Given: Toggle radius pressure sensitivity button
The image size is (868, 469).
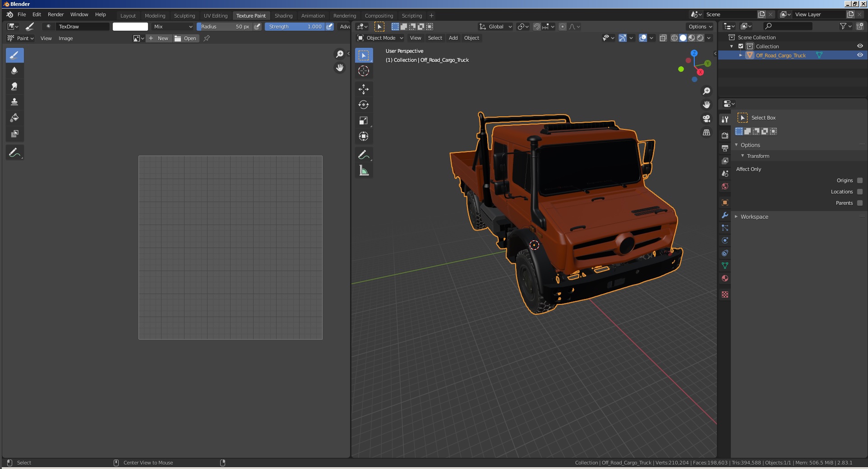Looking at the screenshot, I should click(257, 27).
